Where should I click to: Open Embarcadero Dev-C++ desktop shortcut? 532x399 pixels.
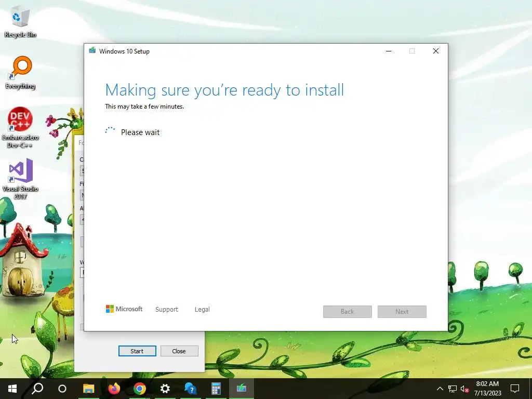tap(20, 127)
